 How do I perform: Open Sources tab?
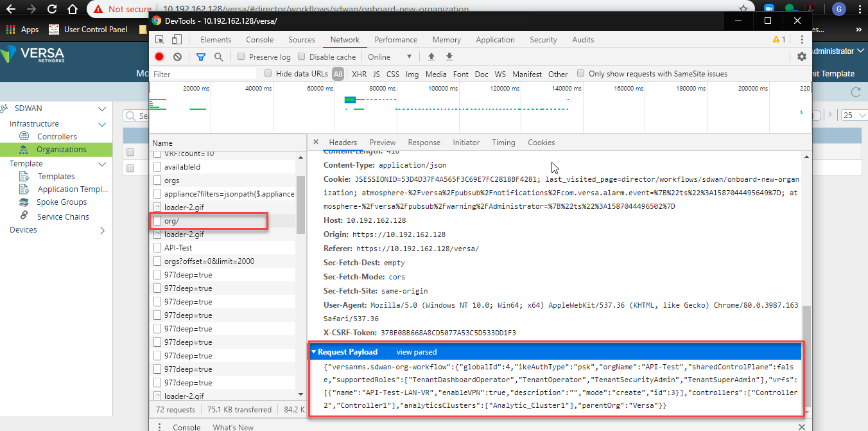point(302,40)
